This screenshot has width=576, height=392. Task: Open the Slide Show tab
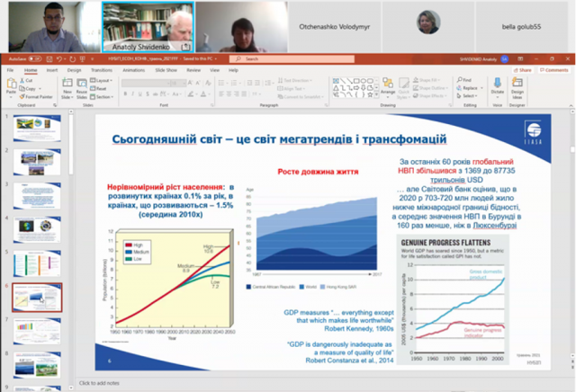(166, 69)
